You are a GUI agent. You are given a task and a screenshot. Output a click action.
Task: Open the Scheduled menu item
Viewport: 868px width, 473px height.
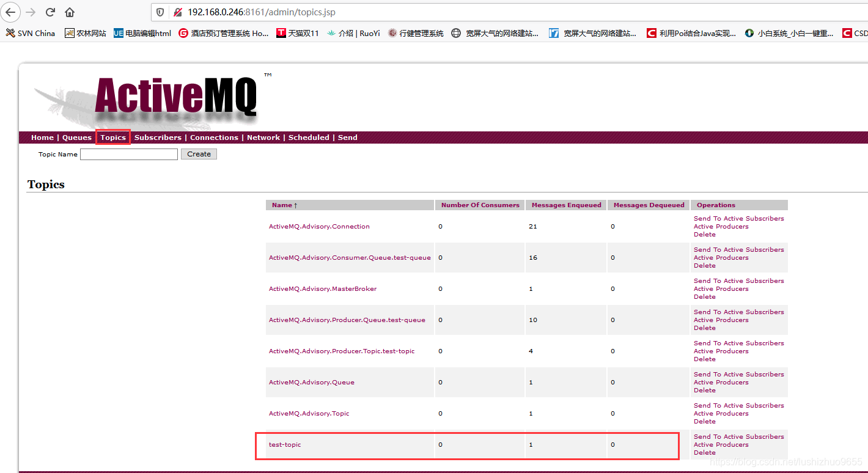click(x=309, y=137)
